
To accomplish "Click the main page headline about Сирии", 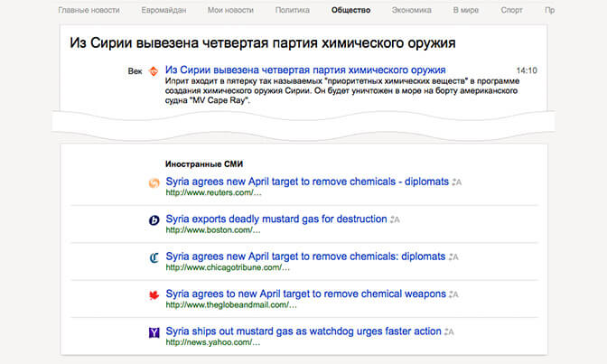I will [x=263, y=43].
